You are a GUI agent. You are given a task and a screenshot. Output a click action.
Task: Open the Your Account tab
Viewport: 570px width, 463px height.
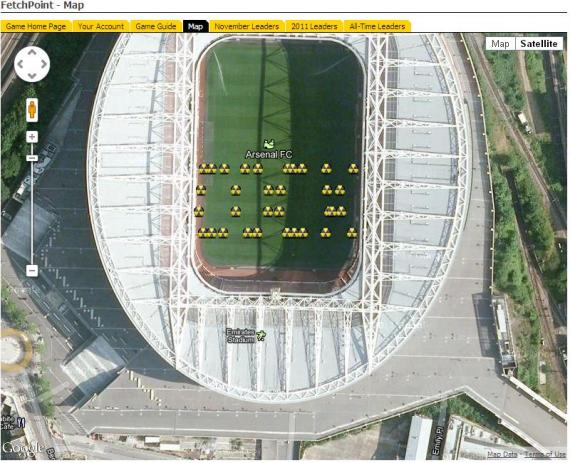pos(101,27)
